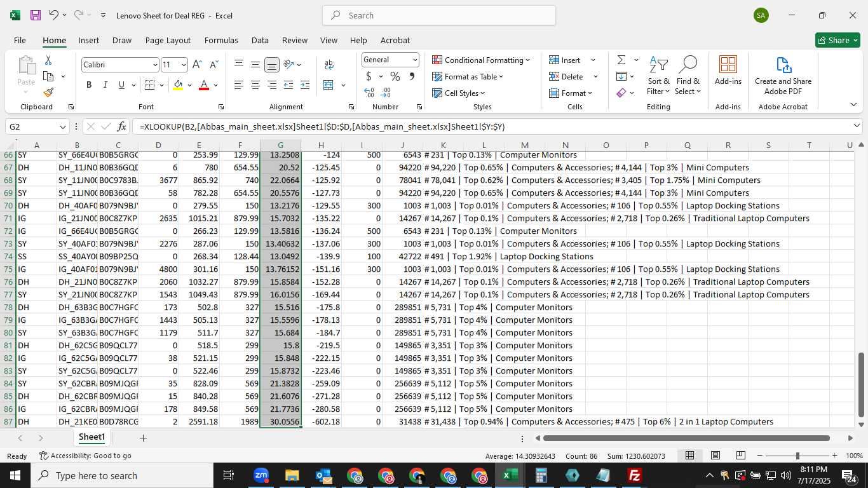This screenshot has width=868, height=488.
Task: Click Decrease Indent icon
Action: pyautogui.click(x=288, y=85)
